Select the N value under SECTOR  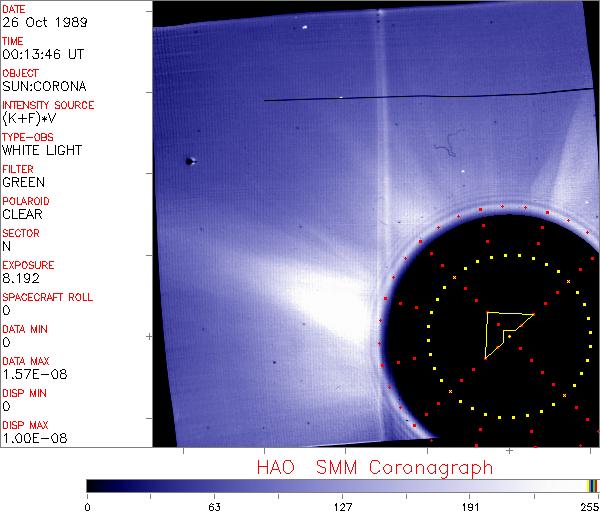7,246
